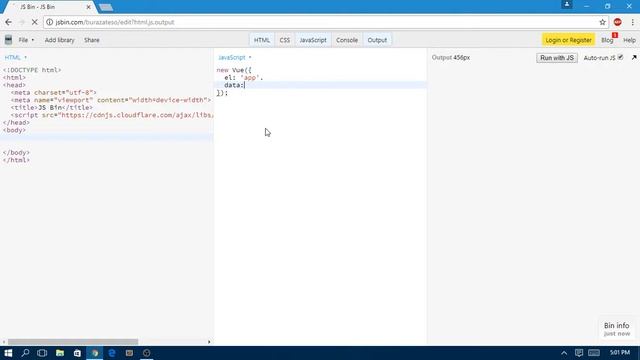
Task: Open the Action Center notifications icon
Action: click(579, 353)
